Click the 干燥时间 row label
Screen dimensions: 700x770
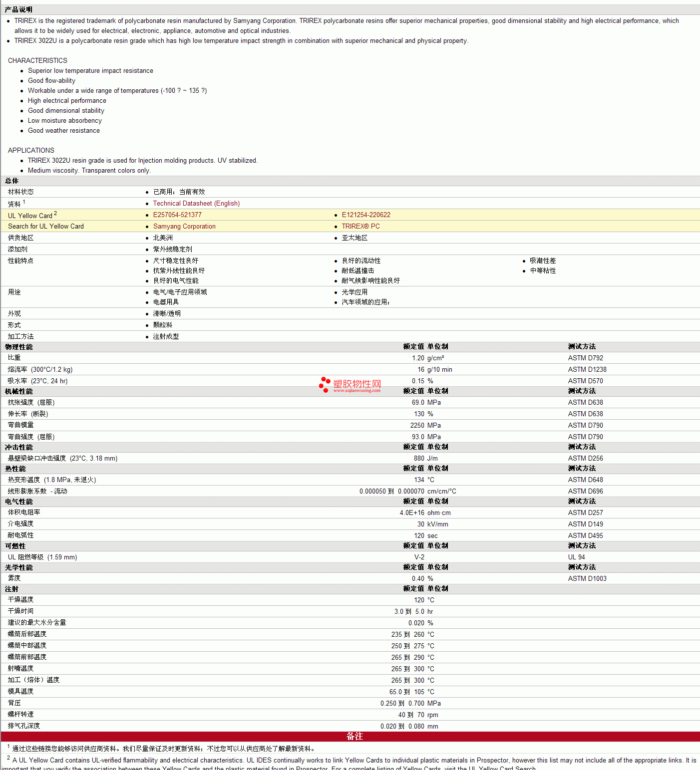20,611
